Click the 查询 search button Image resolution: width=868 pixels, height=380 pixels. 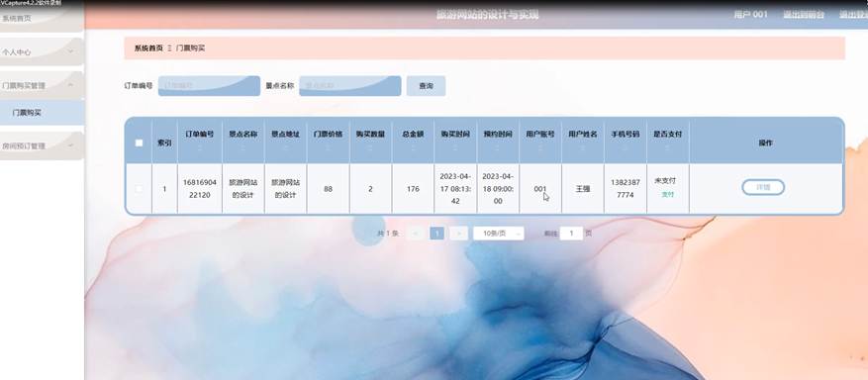(x=426, y=86)
